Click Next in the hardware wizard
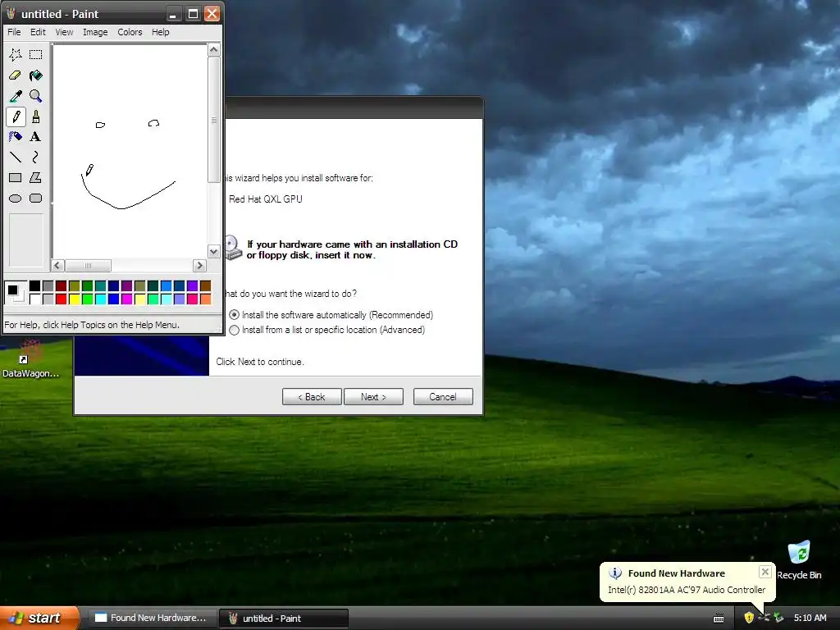Image resolution: width=840 pixels, height=630 pixels. [373, 397]
